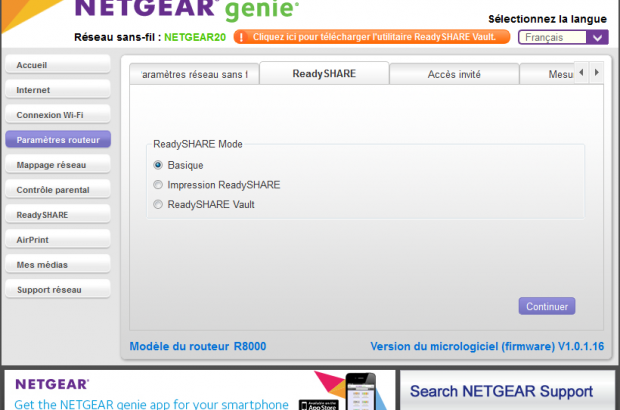The width and height of the screenshot is (620, 410).
Task: Open Connexion Wi-Fi in the sidebar
Action: [57, 115]
